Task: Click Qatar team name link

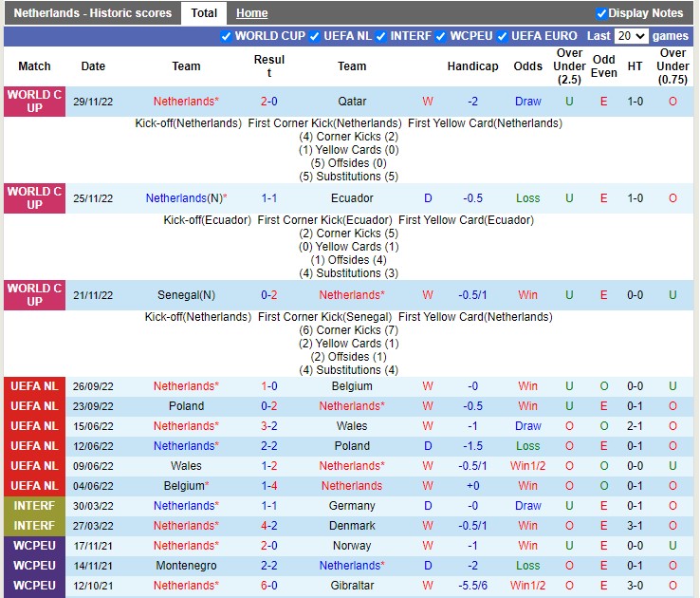Action: click(x=352, y=102)
